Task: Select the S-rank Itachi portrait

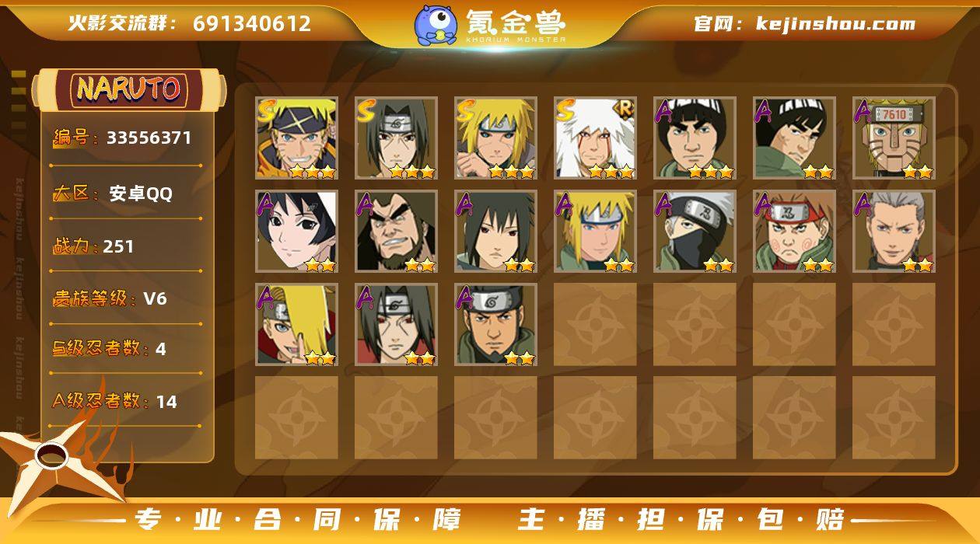Action: click(396, 138)
